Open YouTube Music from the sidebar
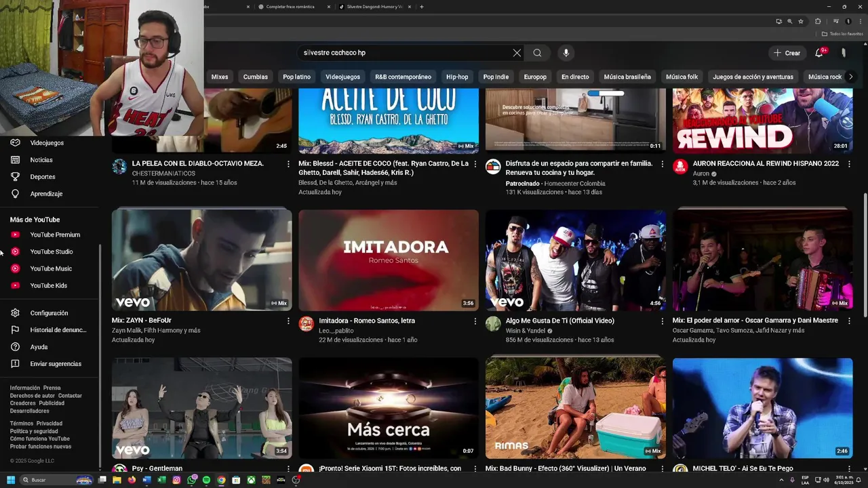Screen dimensions: 868x488 tap(51, 268)
